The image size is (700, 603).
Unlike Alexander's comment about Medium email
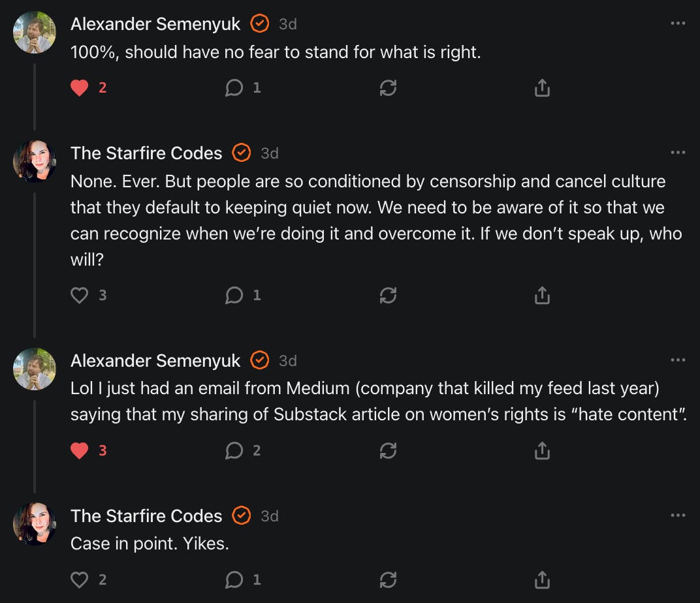pyautogui.click(x=80, y=450)
